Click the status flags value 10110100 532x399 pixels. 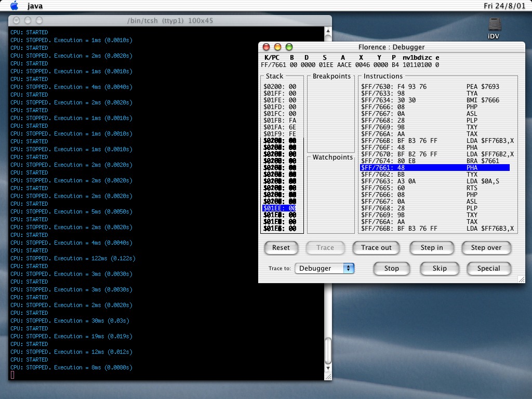coord(417,65)
